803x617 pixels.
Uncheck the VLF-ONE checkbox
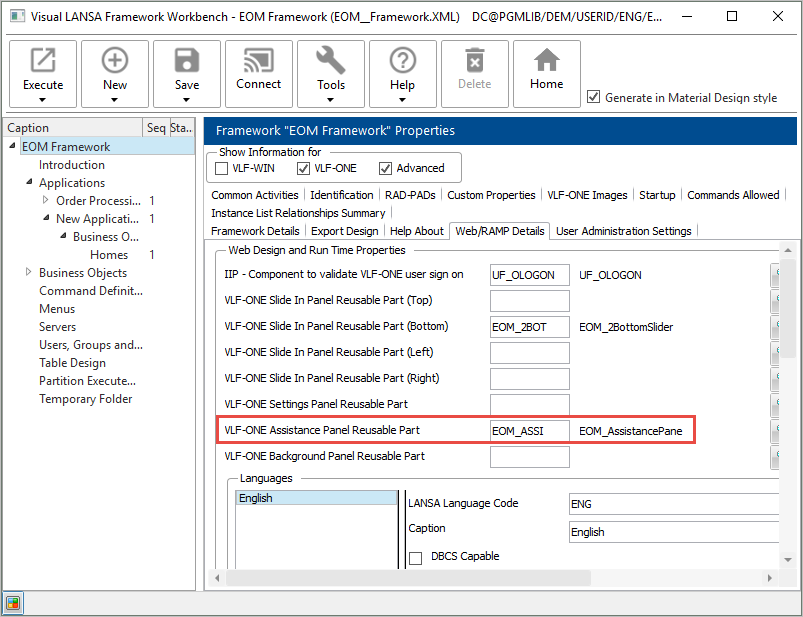point(304,168)
